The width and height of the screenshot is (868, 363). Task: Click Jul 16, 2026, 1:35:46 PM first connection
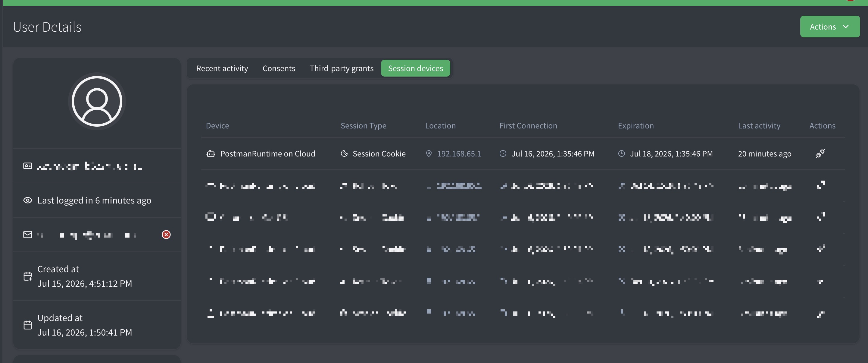point(553,154)
